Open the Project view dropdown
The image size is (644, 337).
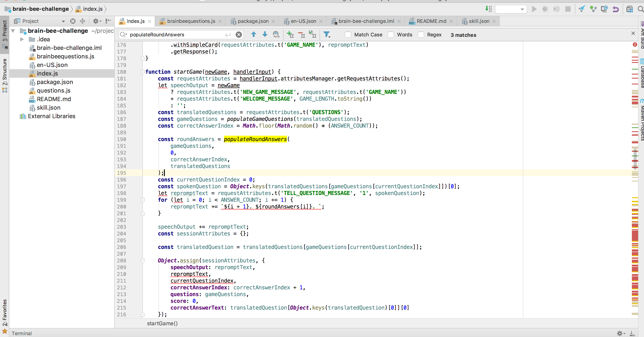coord(63,21)
